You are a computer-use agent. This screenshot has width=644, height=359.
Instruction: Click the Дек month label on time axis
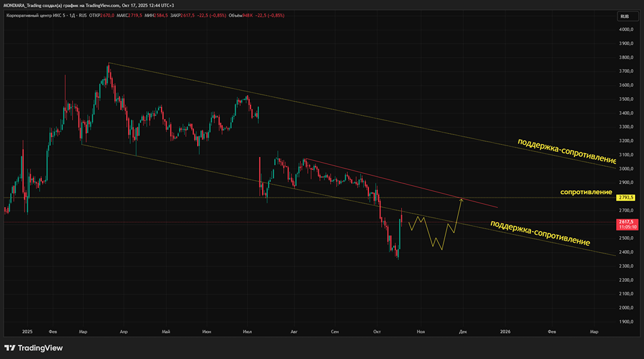click(x=463, y=331)
